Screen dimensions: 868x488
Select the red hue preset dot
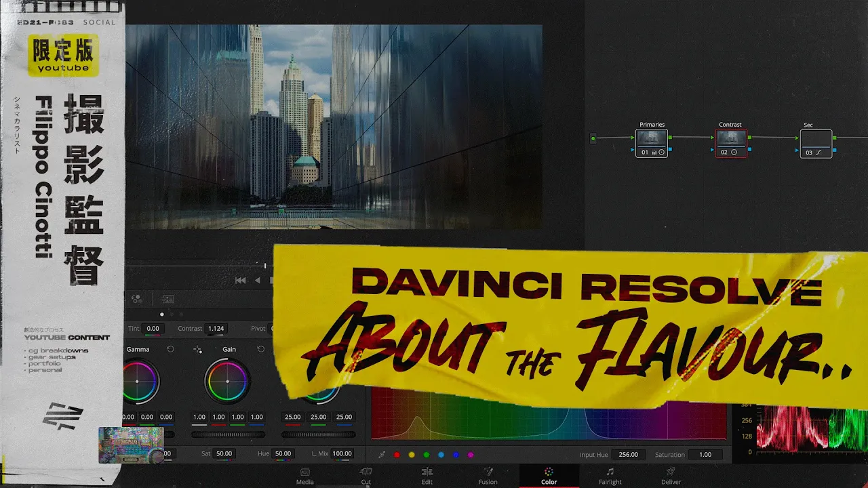(x=397, y=455)
